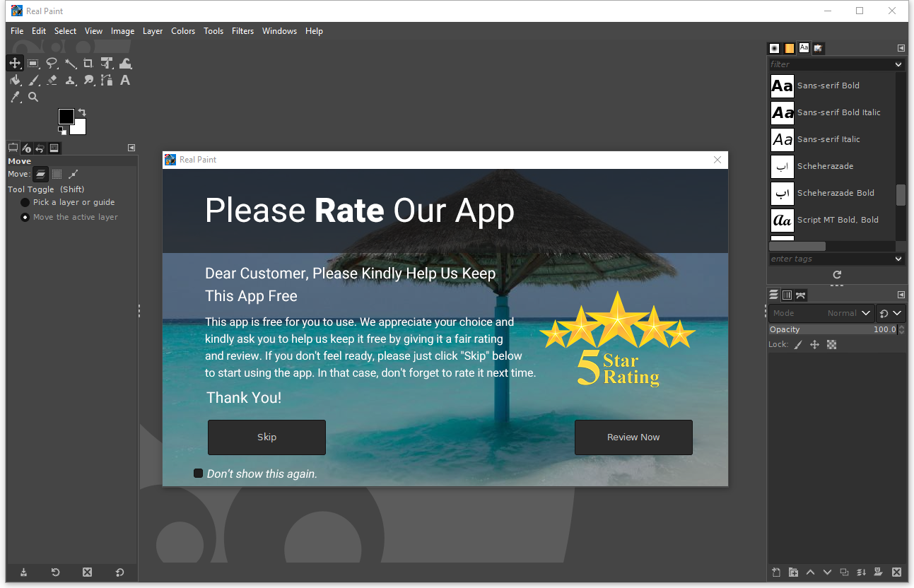Swap foreground and background colors arrow

pos(82,112)
